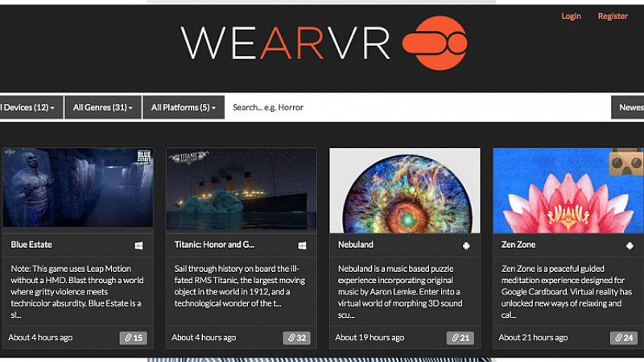The image size is (644, 362).
Task: Click the 15 link count badge
Action: tap(134, 338)
